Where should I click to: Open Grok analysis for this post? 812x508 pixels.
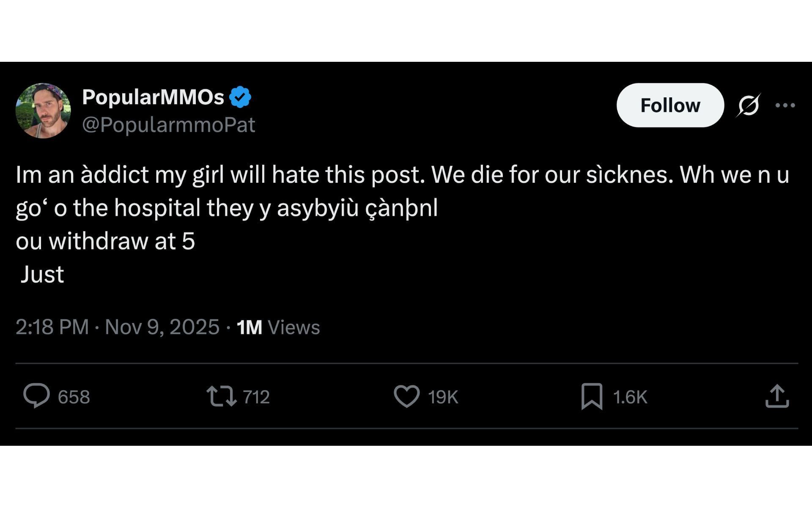[x=747, y=105]
